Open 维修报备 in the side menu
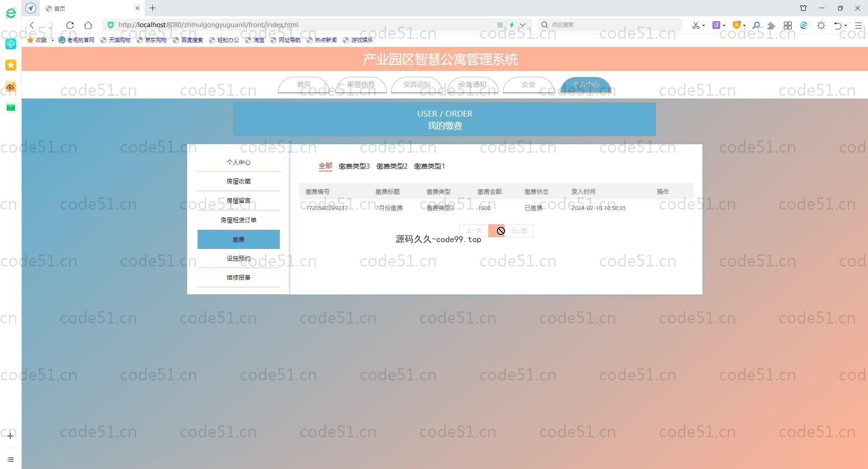Screen dimensions: 868x469 239,277
